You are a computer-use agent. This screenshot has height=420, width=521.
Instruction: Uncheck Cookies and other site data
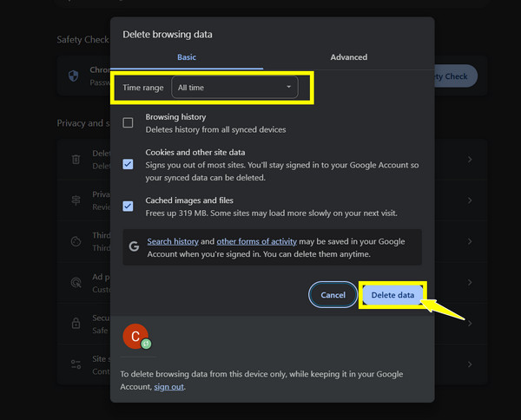point(128,164)
